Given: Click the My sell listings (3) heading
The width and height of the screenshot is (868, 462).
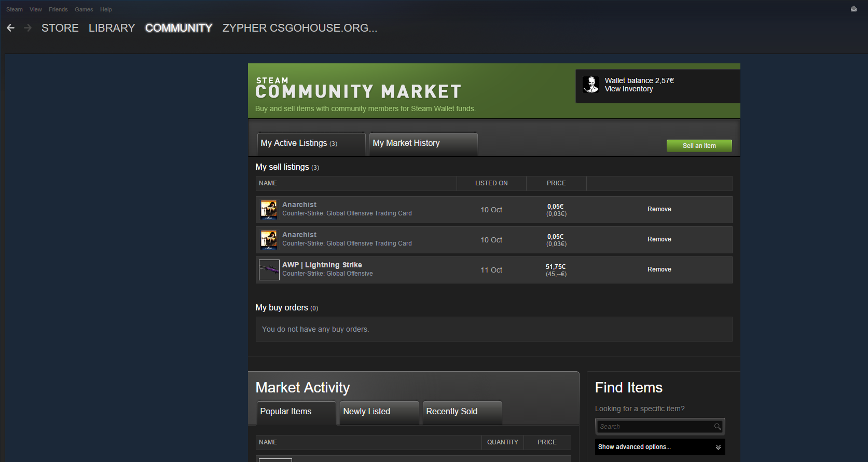Looking at the screenshot, I should [287, 167].
